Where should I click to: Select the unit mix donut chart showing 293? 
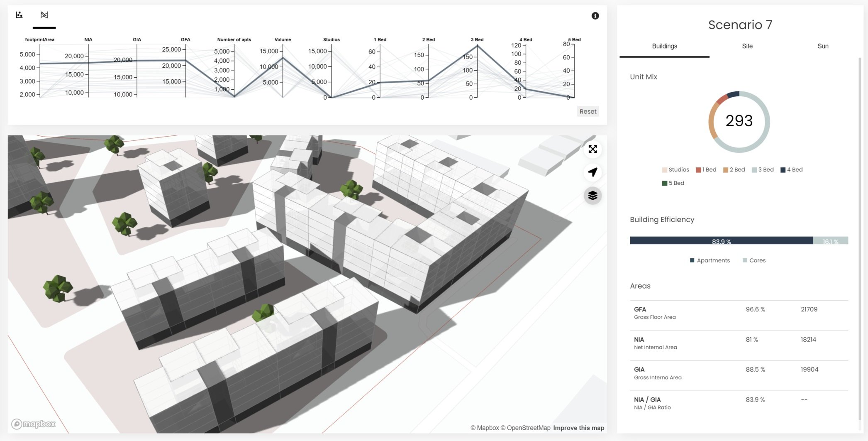pyautogui.click(x=739, y=121)
